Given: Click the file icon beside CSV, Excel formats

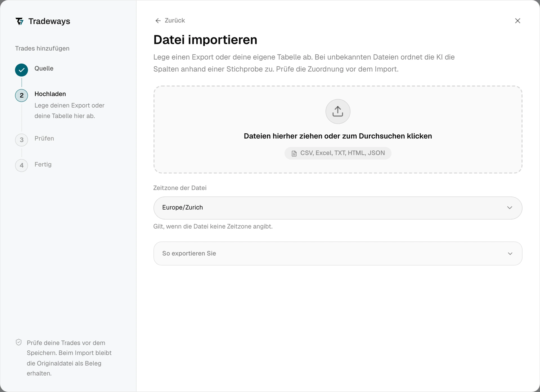Looking at the screenshot, I should (294, 154).
